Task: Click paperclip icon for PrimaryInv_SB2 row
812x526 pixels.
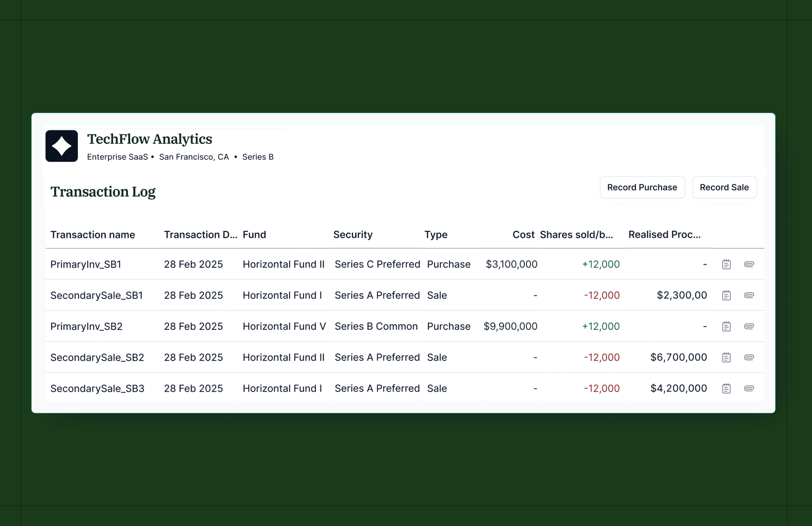Action: [x=749, y=326]
